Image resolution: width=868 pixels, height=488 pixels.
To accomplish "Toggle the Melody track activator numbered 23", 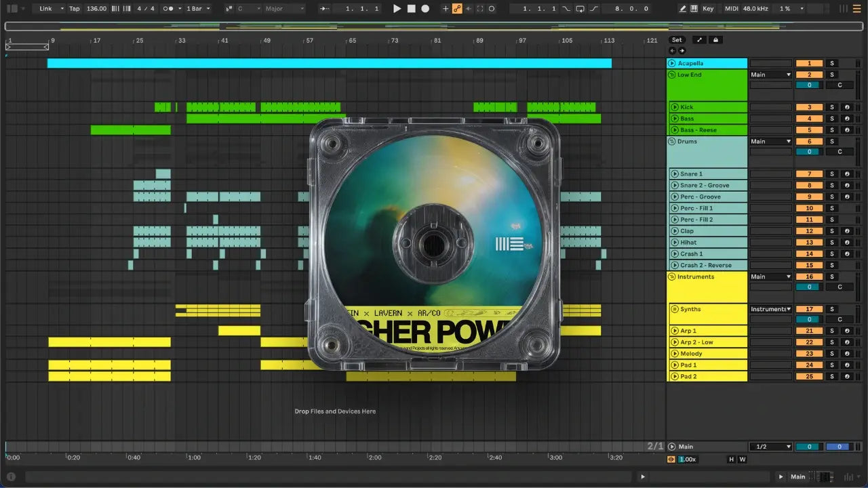I will point(809,354).
